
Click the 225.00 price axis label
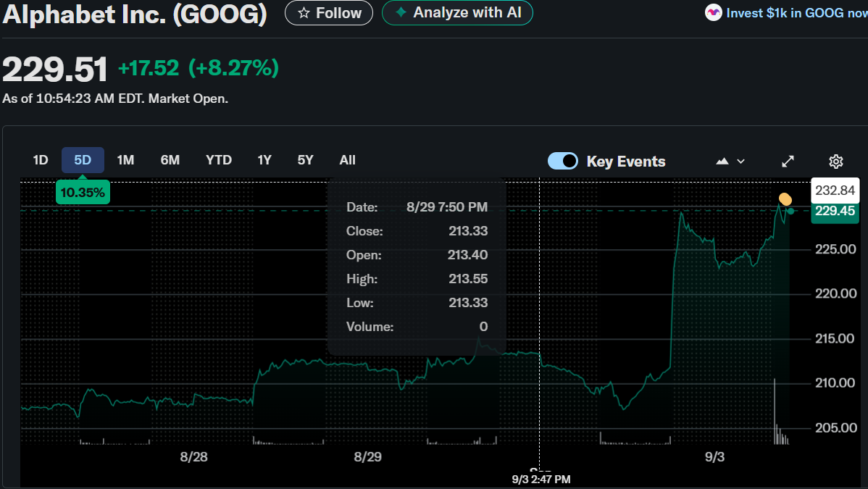pos(835,249)
